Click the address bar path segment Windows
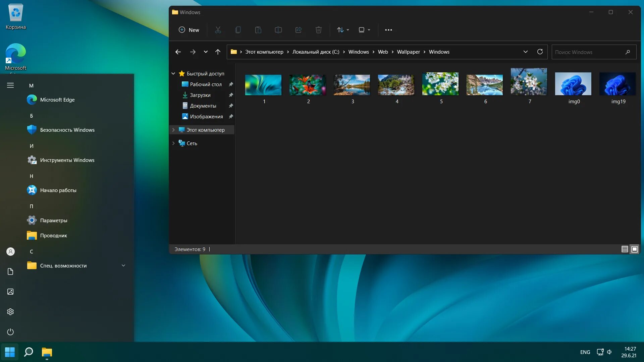 click(439, 52)
